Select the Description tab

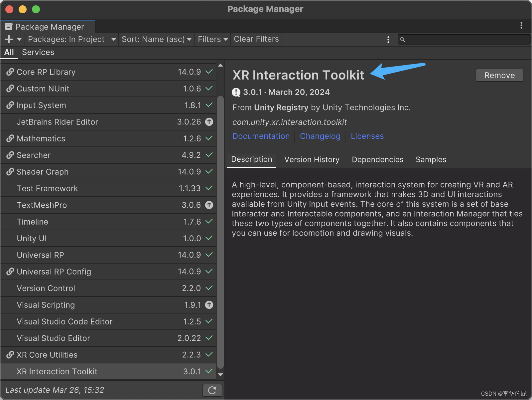tap(252, 159)
